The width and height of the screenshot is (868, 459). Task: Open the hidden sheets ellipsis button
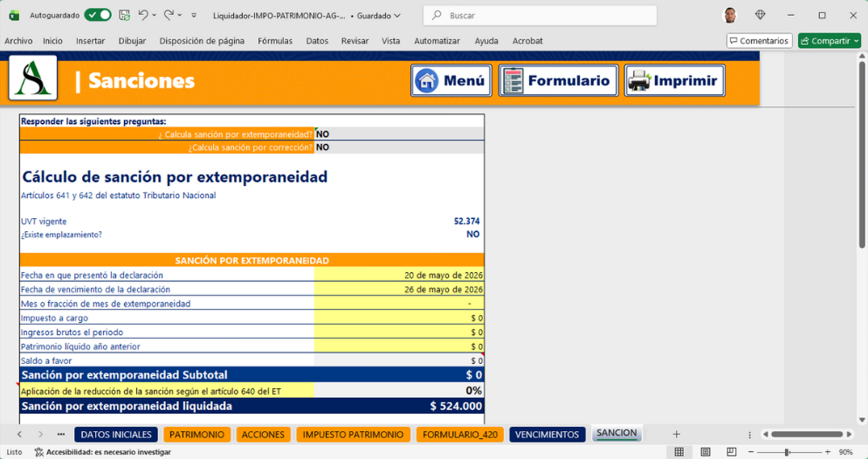pyautogui.click(x=61, y=435)
